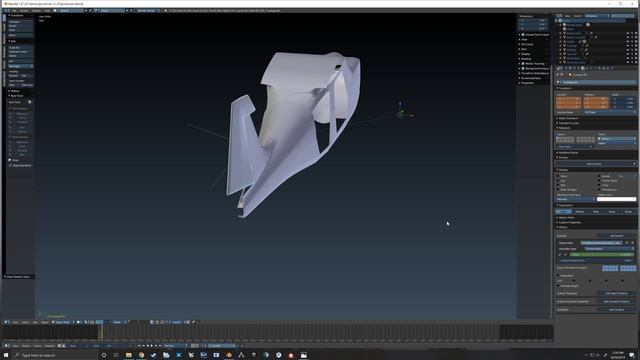Expand the History panel in tool shelf
Image resolution: width=640 pixels, height=360 pixels.
[x=14, y=91]
